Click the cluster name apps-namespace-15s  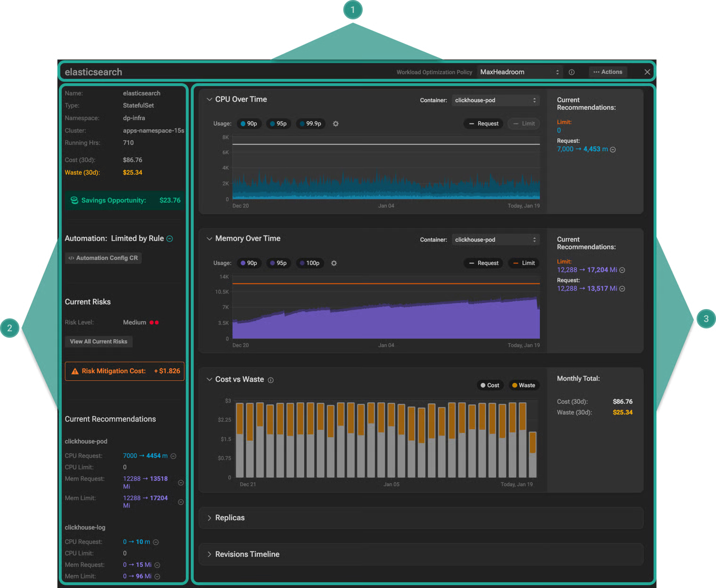154,131
